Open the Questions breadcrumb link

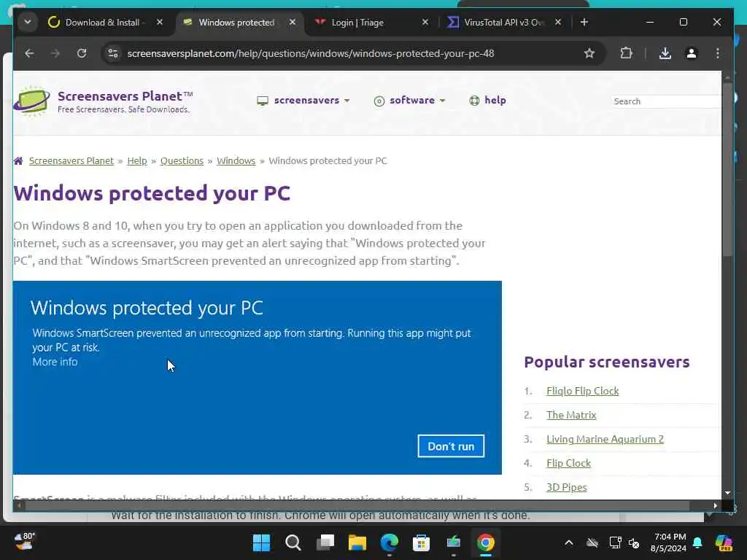(x=182, y=161)
